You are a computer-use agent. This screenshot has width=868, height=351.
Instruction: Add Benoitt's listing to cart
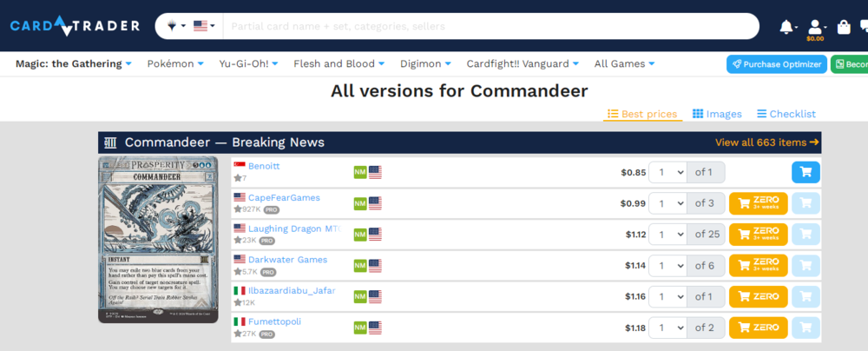806,172
